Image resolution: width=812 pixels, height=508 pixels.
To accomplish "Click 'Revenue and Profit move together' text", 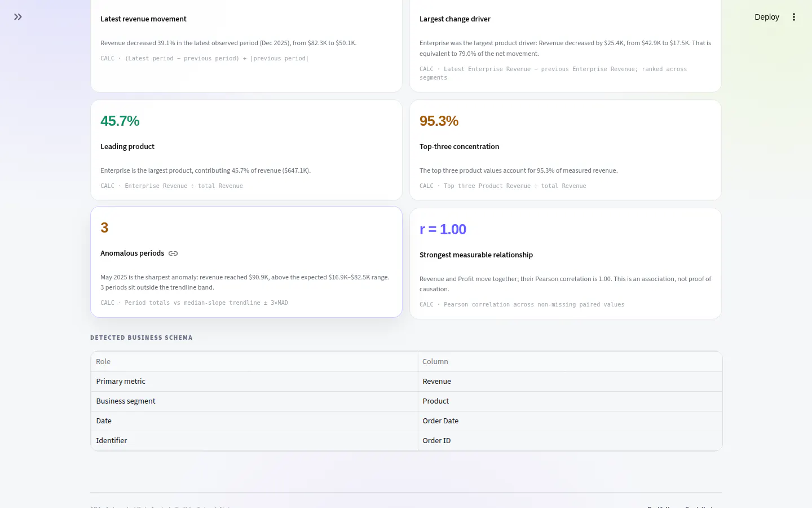I will 565,284.
